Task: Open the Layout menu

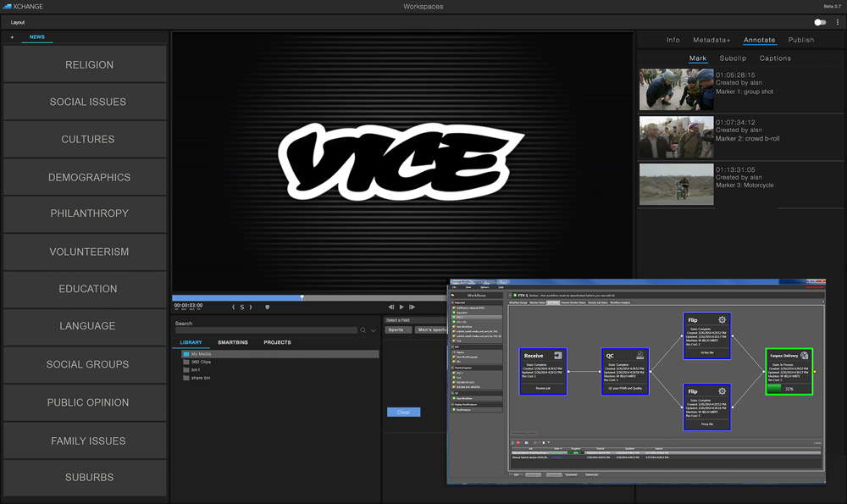Action: [18, 22]
